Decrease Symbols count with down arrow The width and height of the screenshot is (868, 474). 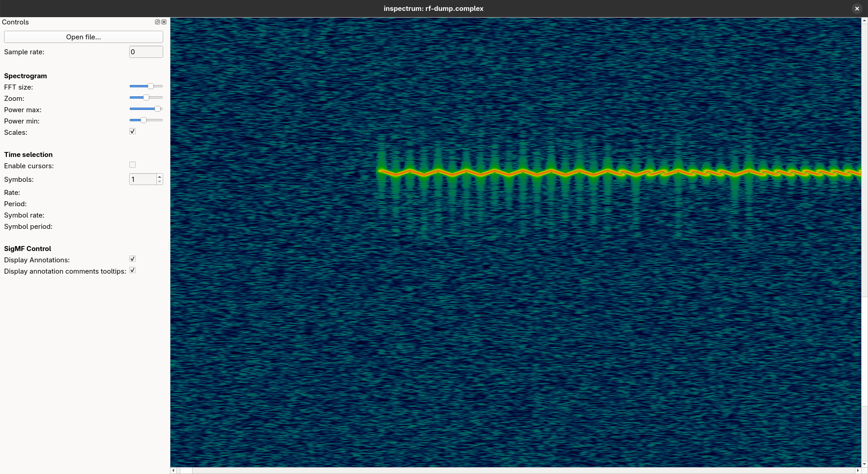[x=160, y=182]
